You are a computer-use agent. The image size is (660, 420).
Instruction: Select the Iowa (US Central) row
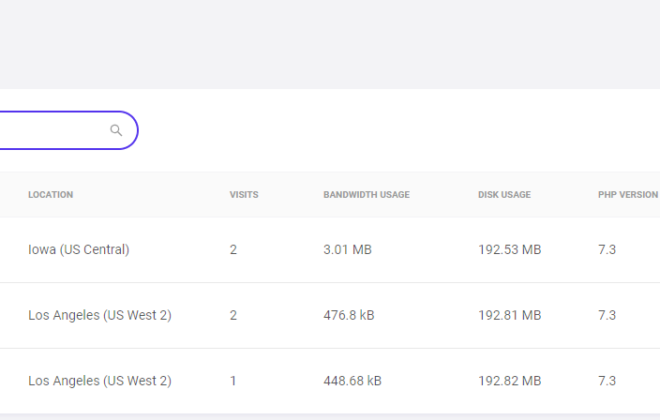point(330,250)
